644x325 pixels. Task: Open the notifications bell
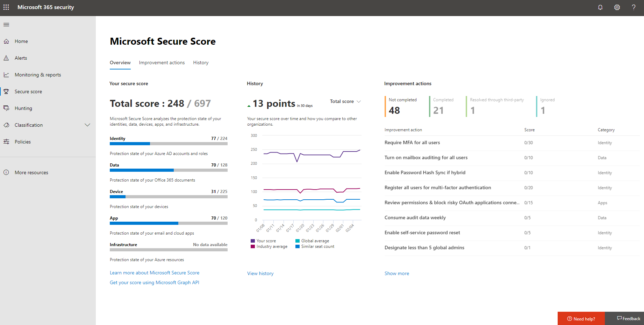(600, 7)
